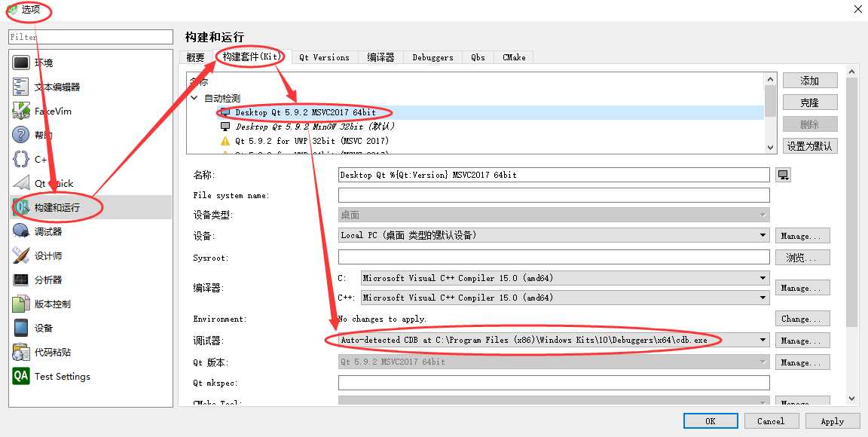868x437 pixels.
Task: Open the 设备 devices phone icon
Action: pos(21,328)
